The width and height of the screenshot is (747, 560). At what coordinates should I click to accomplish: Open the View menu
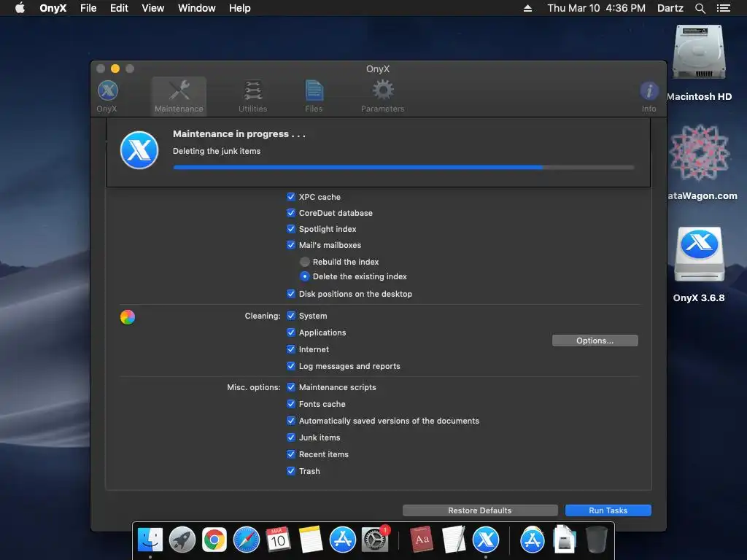click(153, 8)
